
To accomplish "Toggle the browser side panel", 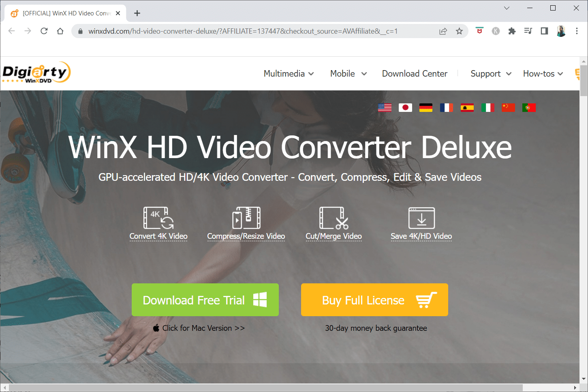I will (544, 31).
